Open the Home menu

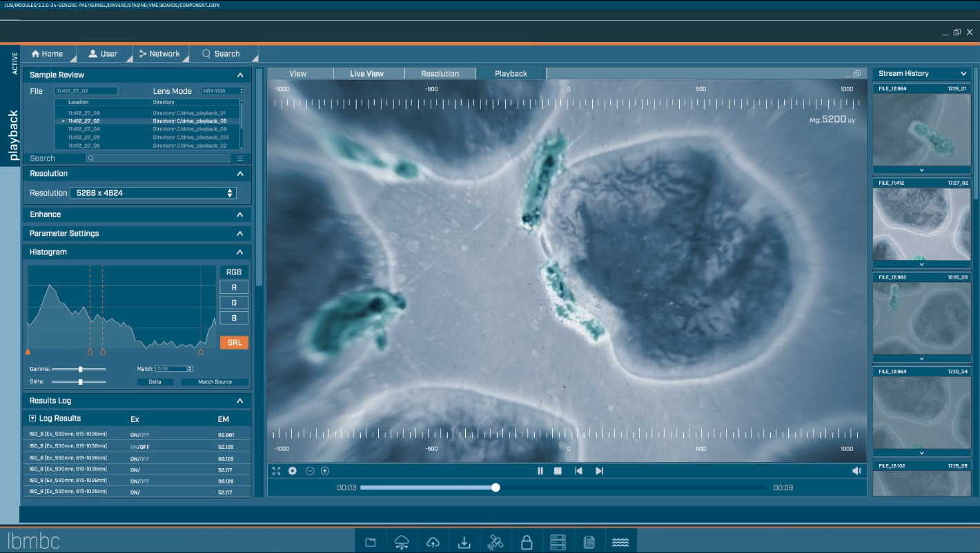pos(48,54)
